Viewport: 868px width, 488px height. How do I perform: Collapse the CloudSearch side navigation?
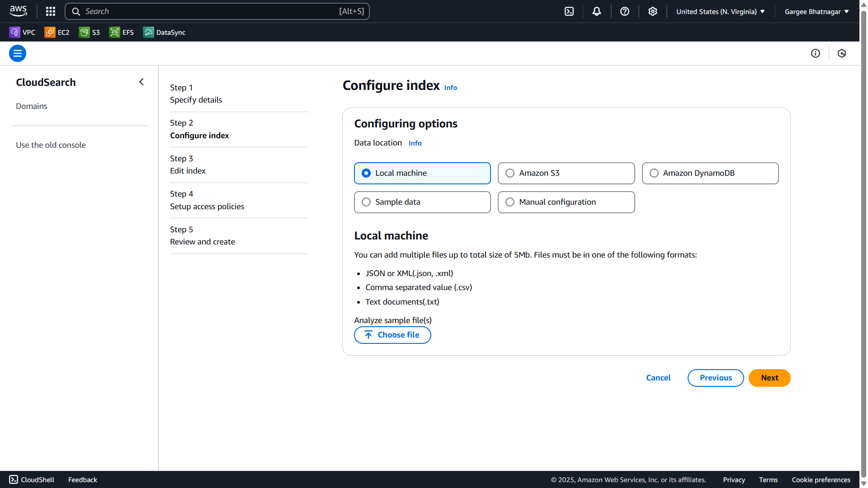click(x=142, y=82)
